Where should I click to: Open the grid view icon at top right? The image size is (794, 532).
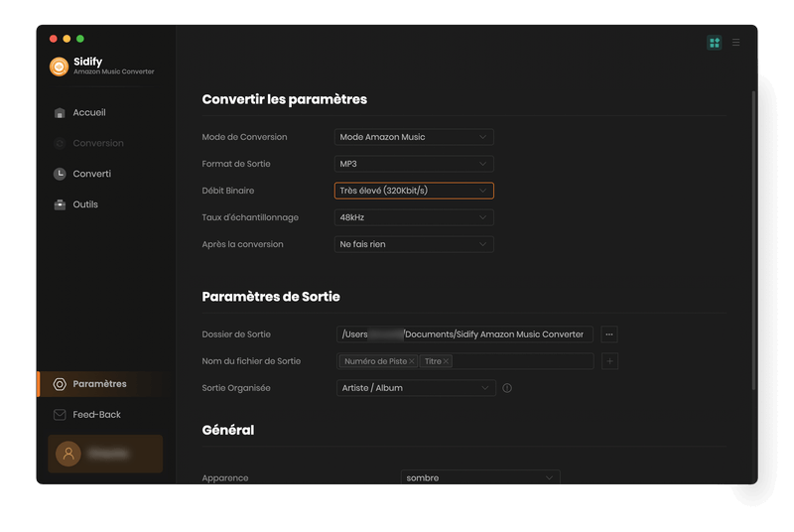[x=714, y=43]
